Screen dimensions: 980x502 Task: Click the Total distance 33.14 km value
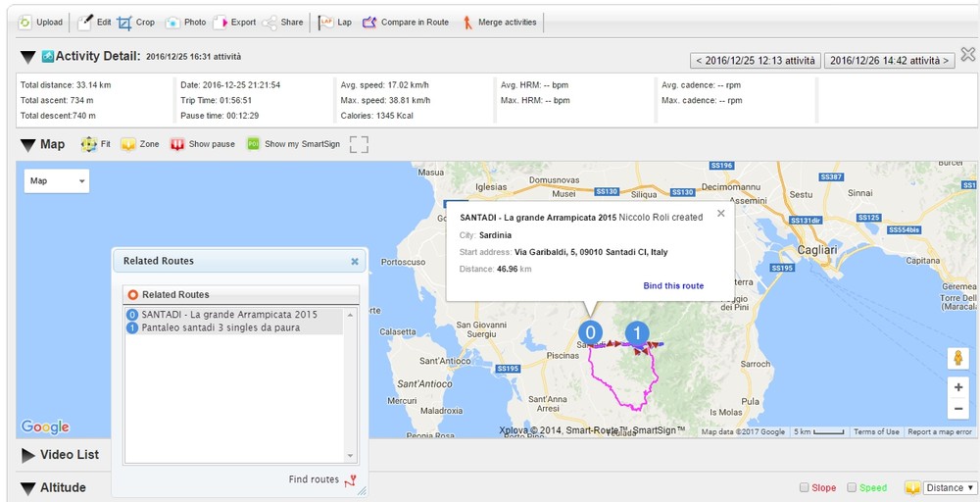click(93, 85)
